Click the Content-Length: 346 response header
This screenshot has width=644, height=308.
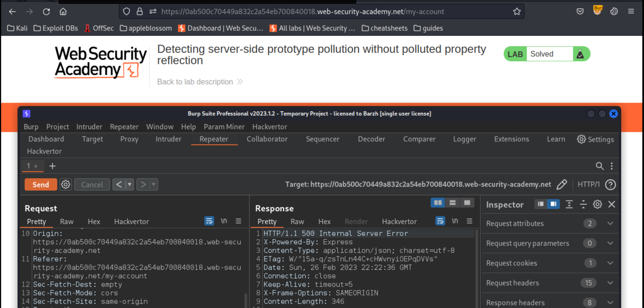304,302
